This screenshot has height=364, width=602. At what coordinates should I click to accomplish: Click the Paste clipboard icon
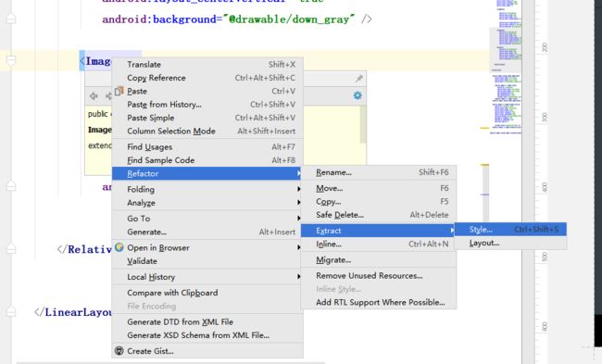[119, 91]
